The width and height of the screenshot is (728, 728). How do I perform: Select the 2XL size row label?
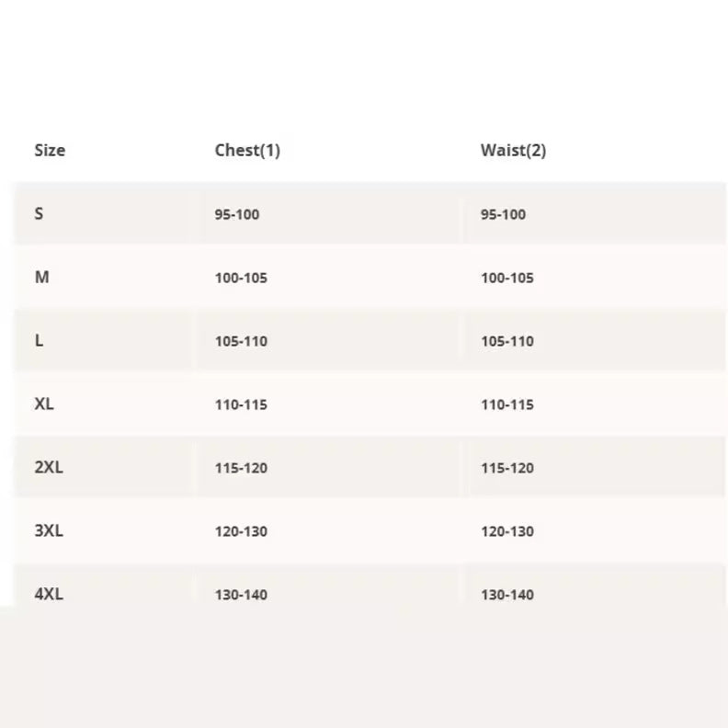49,467
